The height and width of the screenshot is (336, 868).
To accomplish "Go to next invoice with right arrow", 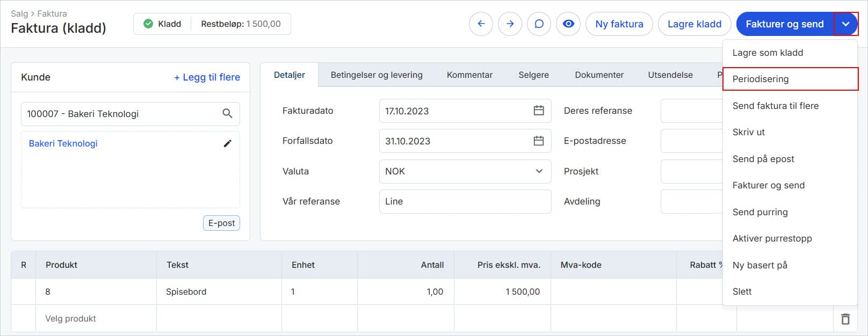I will click(510, 24).
